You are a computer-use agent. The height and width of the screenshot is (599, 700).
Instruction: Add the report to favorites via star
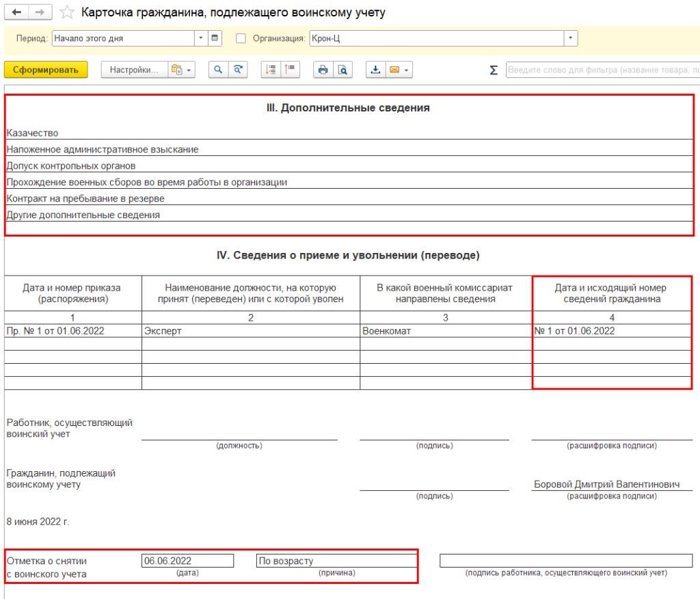pos(67,12)
